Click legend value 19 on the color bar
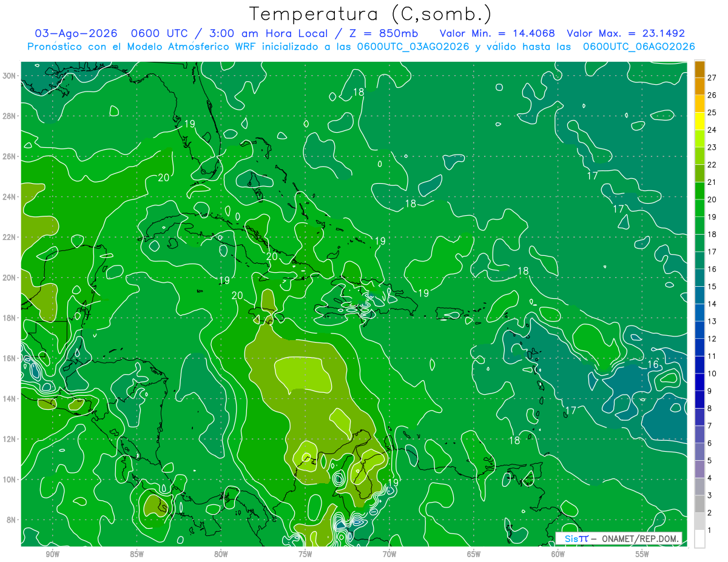The height and width of the screenshot is (562, 728). (x=712, y=216)
